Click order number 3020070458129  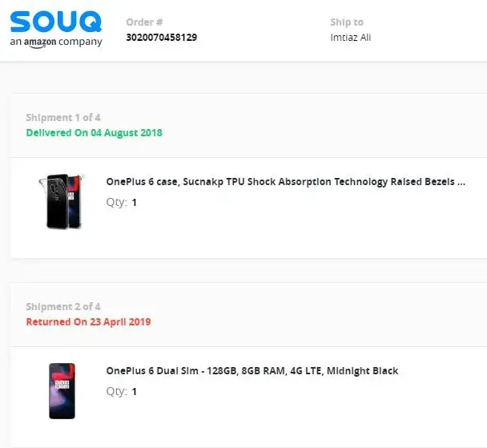pyautogui.click(x=162, y=38)
